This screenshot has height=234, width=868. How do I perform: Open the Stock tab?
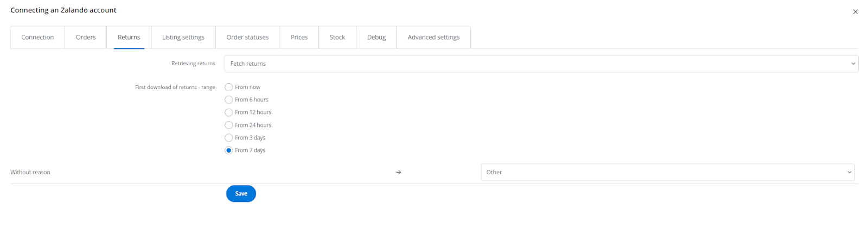coord(337,37)
